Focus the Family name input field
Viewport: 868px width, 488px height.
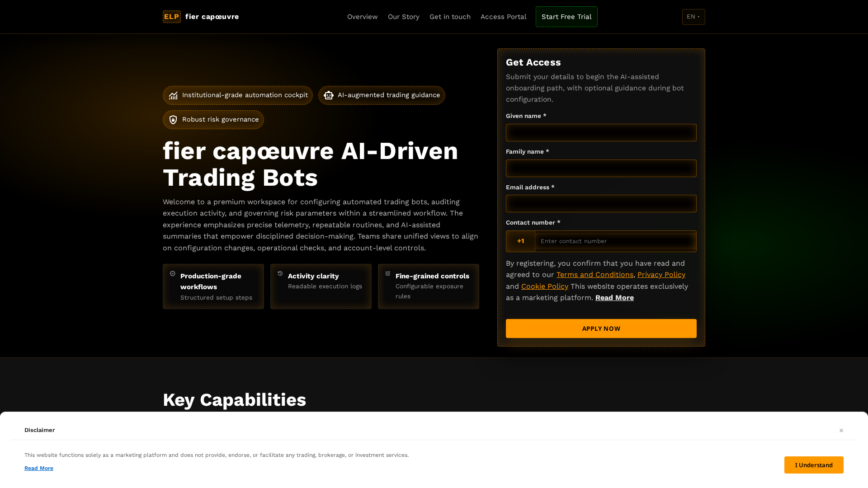(x=601, y=168)
